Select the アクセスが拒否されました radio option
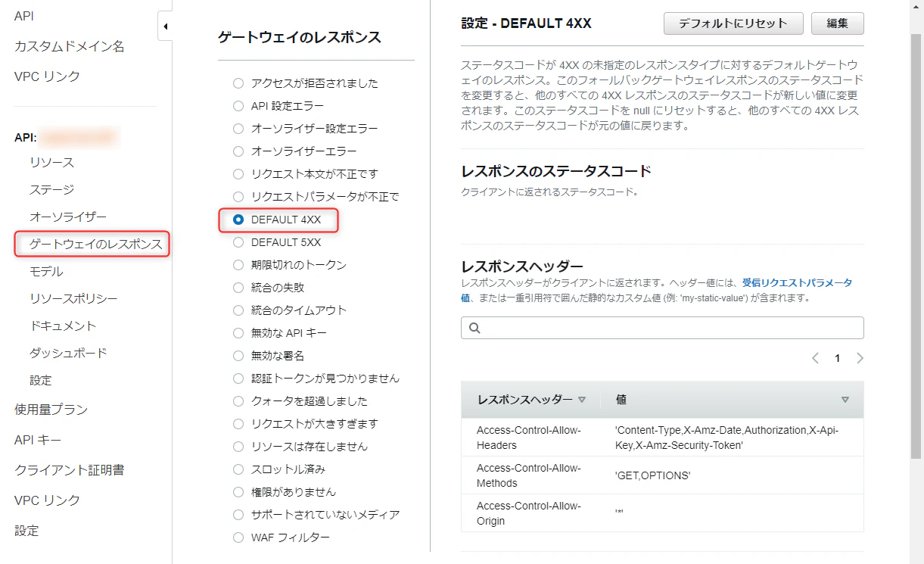The height and width of the screenshot is (564, 924). (x=238, y=83)
